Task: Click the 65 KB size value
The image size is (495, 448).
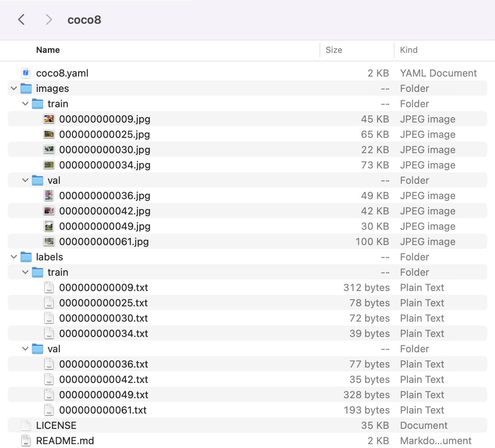Action: [x=375, y=134]
